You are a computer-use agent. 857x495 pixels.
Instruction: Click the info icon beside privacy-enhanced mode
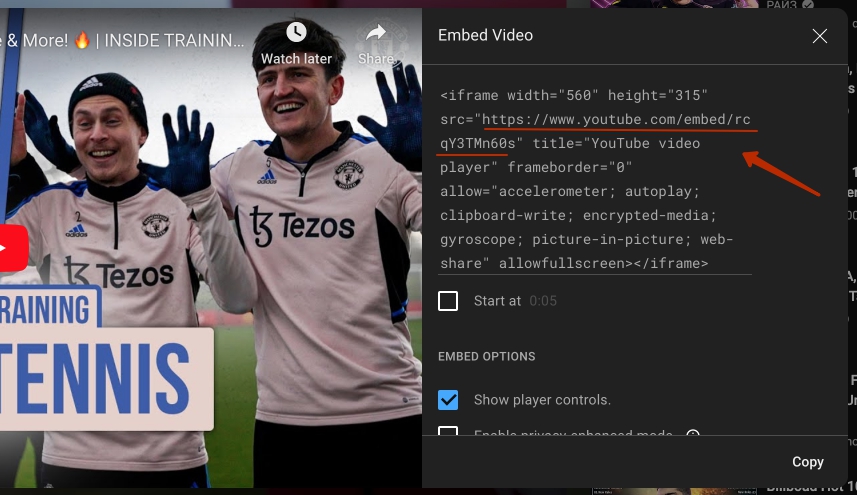click(692, 435)
